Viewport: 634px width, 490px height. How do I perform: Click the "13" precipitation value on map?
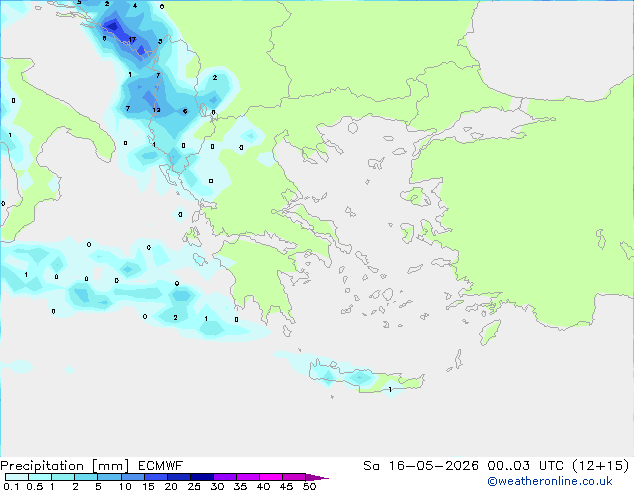click(156, 110)
